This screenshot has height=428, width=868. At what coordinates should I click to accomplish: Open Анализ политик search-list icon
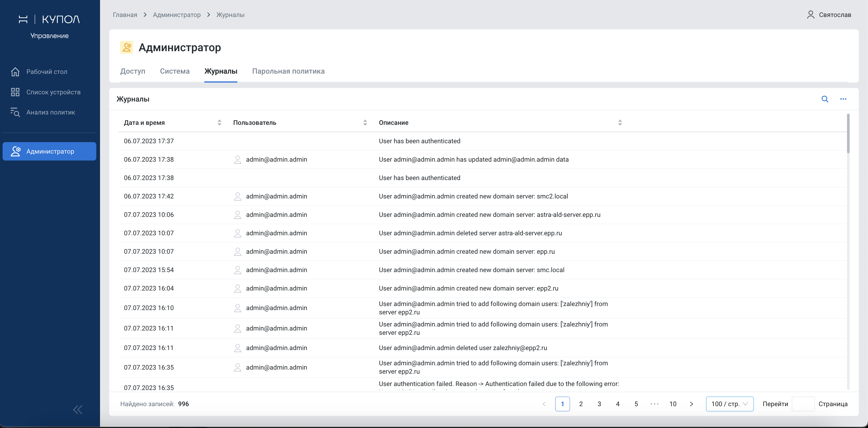15,112
